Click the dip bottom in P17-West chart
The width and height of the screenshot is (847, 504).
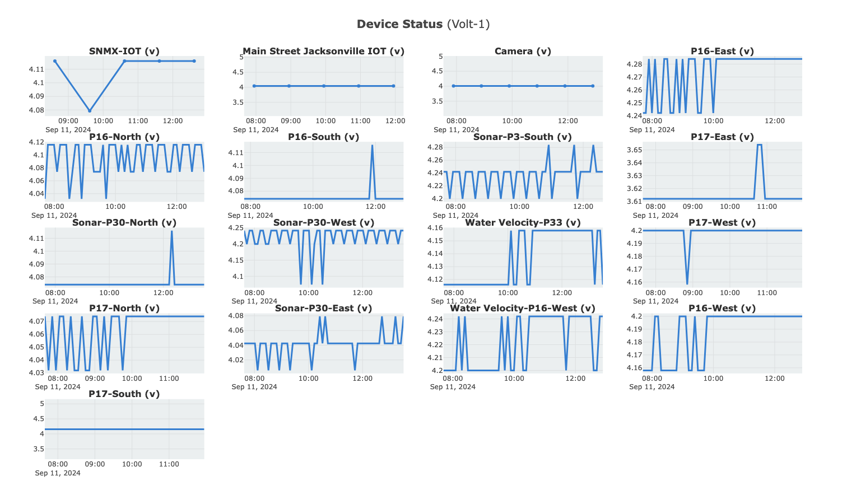tap(687, 283)
